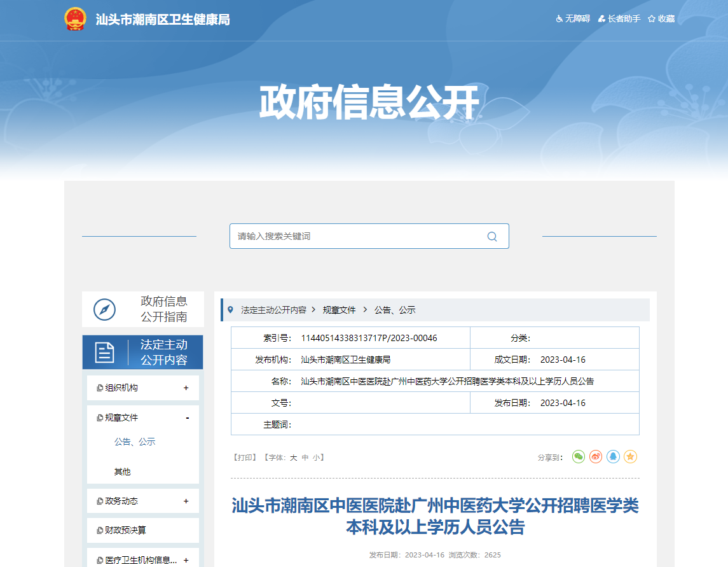The width and height of the screenshot is (728, 567).
Task: Share to Qzone with the yellow star icon
Action: coord(630,457)
